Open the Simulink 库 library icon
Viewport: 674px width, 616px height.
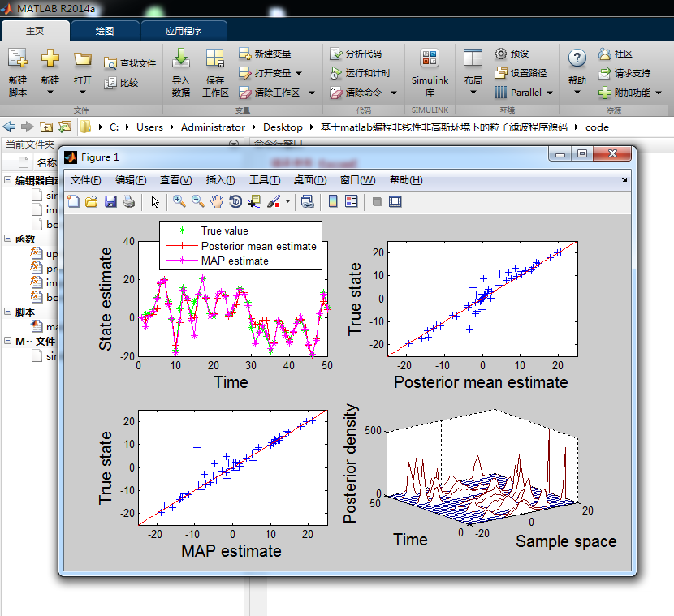pyautogui.click(x=430, y=58)
